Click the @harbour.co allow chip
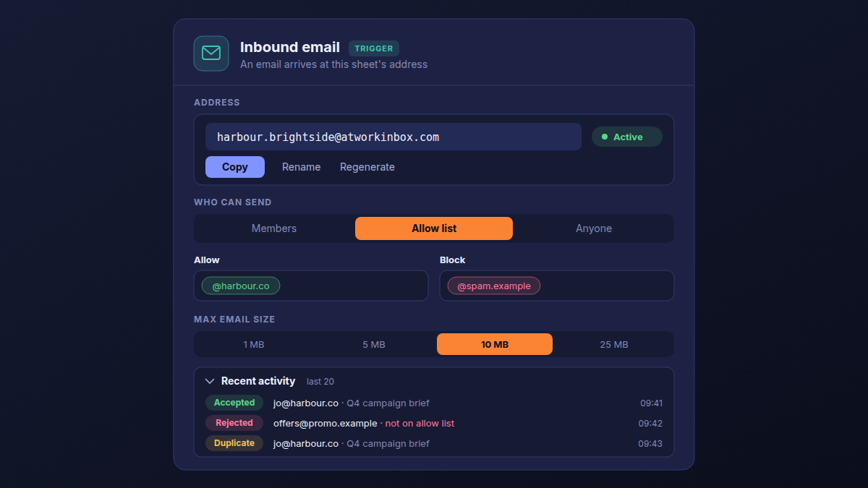868x488 pixels. coord(241,286)
